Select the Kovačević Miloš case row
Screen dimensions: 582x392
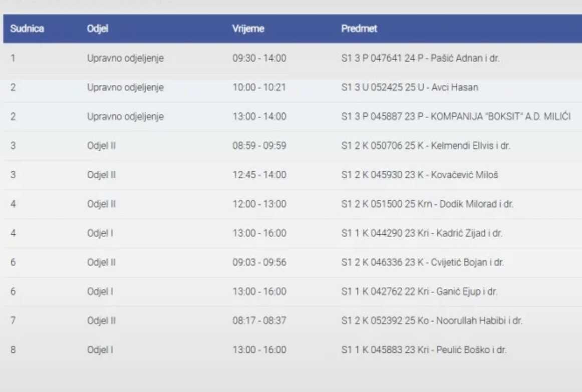pos(419,175)
